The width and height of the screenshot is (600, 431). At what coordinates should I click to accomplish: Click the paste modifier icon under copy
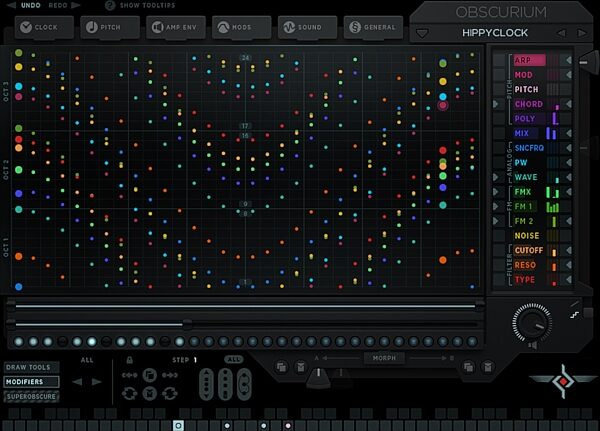click(150, 393)
